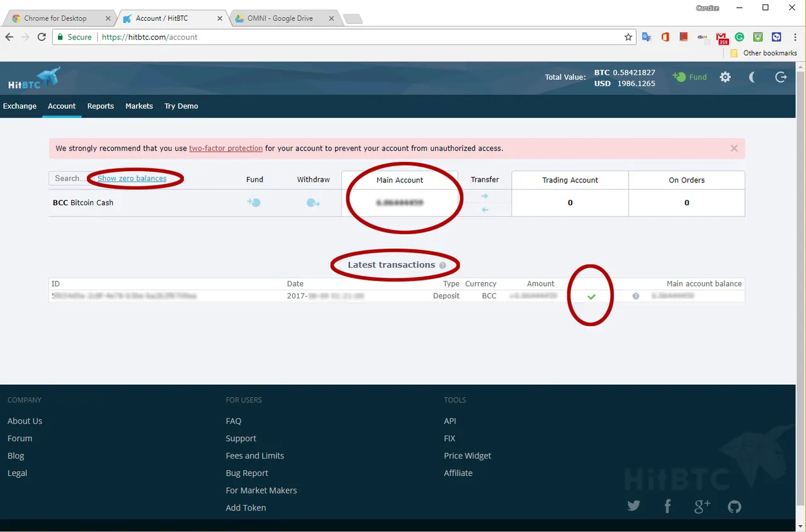This screenshot has width=806, height=532.
Task: Open HitBTC Facebook page icon
Action: [667, 506]
